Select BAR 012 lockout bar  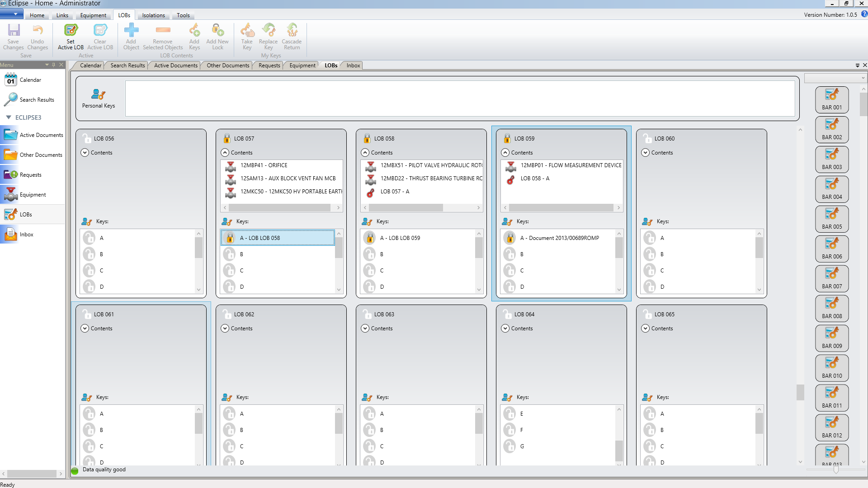click(832, 428)
